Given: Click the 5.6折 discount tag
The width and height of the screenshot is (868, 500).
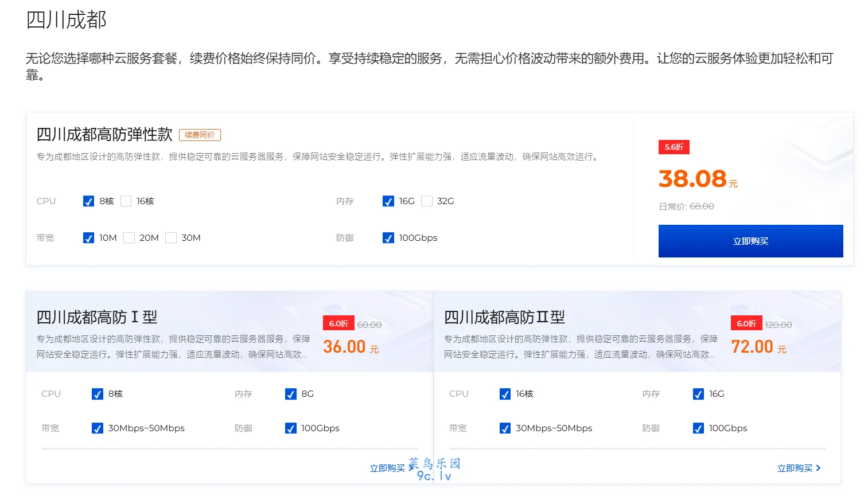Looking at the screenshot, I should click(x=674, y=147).
